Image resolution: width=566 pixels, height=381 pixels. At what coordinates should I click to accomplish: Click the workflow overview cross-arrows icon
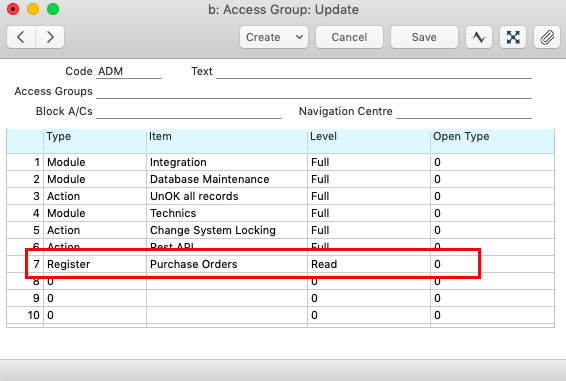(x=513, y=37)
